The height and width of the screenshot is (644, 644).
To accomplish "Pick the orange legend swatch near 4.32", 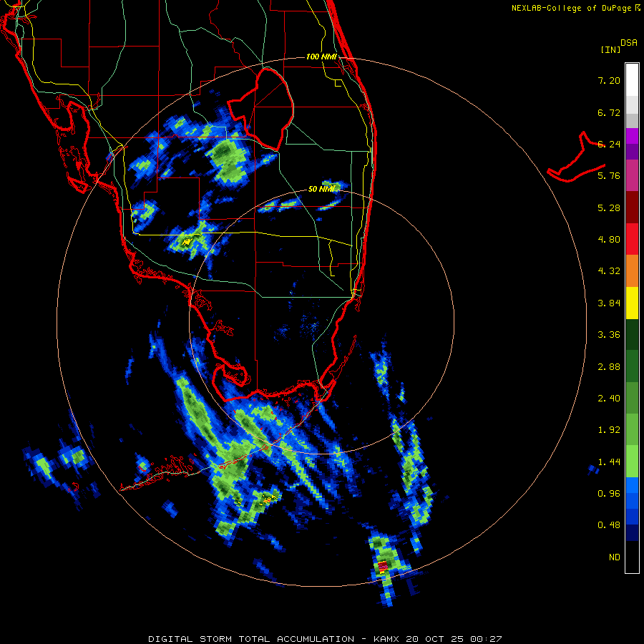I will (632, 271).
